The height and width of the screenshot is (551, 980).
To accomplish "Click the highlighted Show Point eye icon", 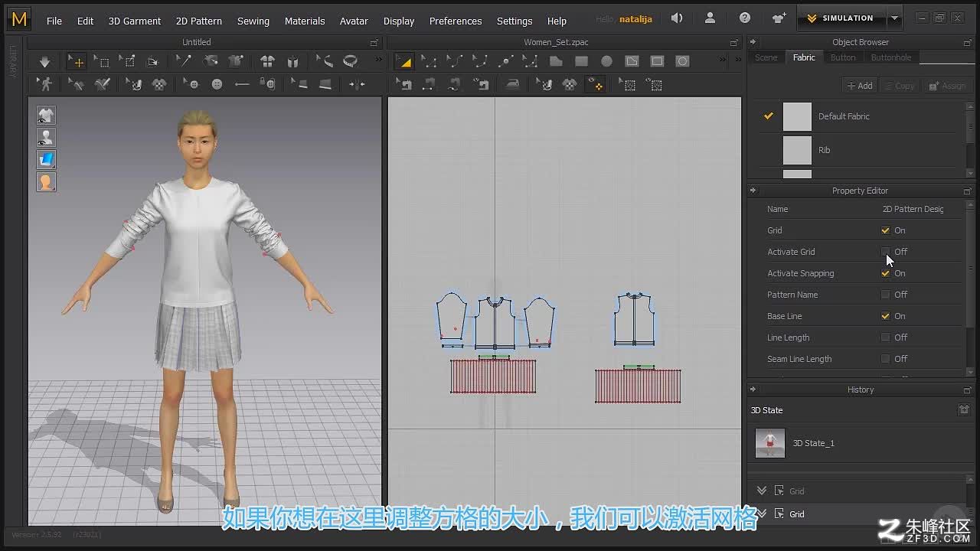I will pos(595,84).
